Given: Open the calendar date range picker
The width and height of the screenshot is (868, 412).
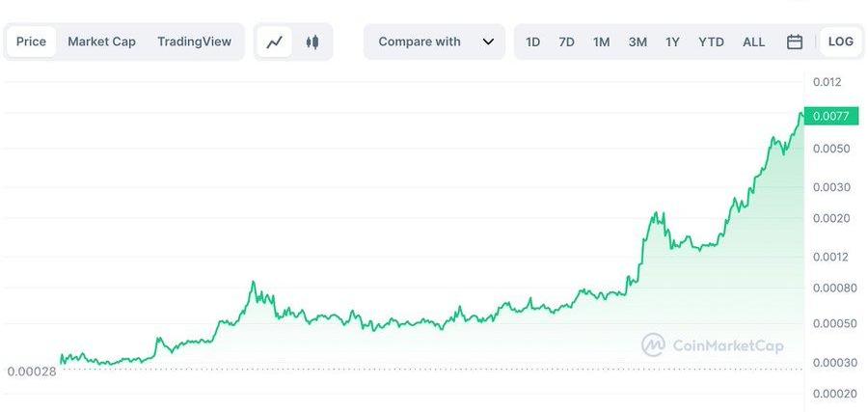Looking at the screenshot, I should [x=795, y=42].
